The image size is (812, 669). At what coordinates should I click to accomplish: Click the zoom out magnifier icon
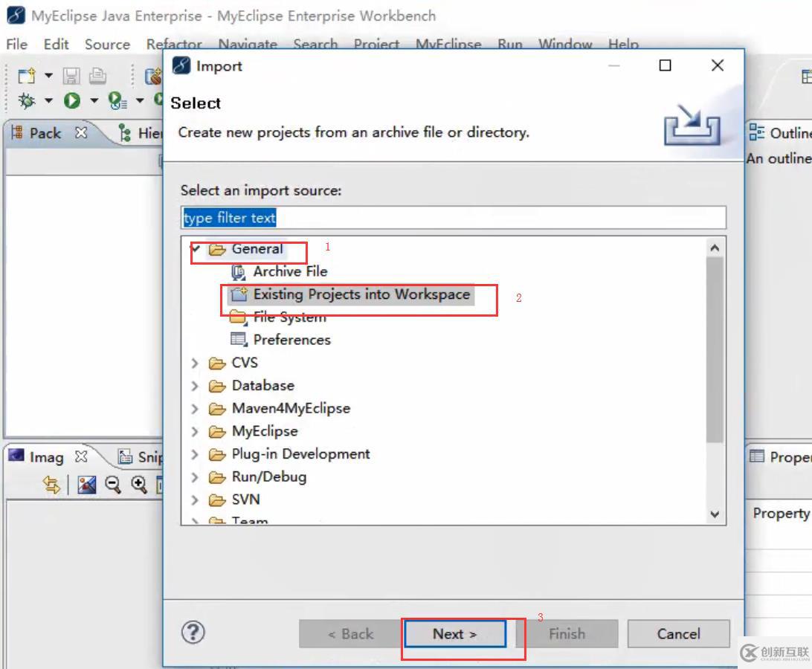tap(113, 485)
